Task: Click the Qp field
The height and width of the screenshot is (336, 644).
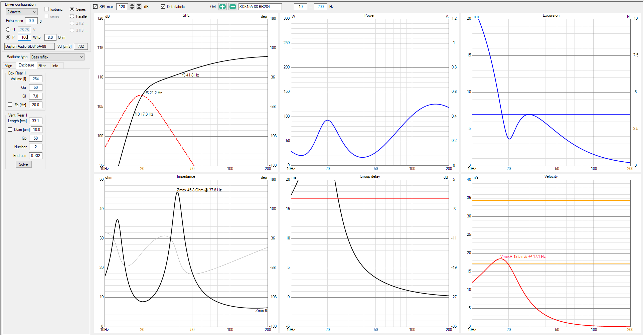Action: pyautogui.click(x=36, y=138)
